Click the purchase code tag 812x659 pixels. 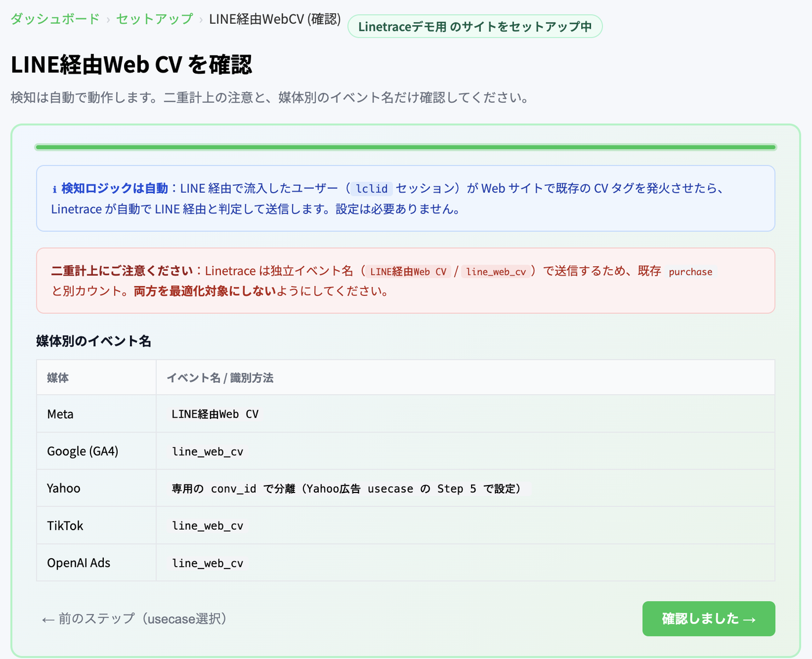click(x=690, y=271)
